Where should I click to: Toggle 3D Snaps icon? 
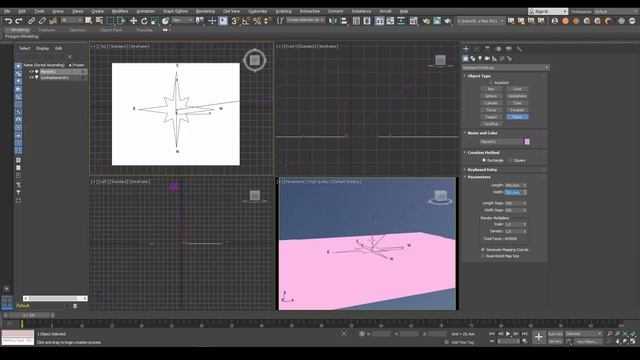tap(235, 21)
